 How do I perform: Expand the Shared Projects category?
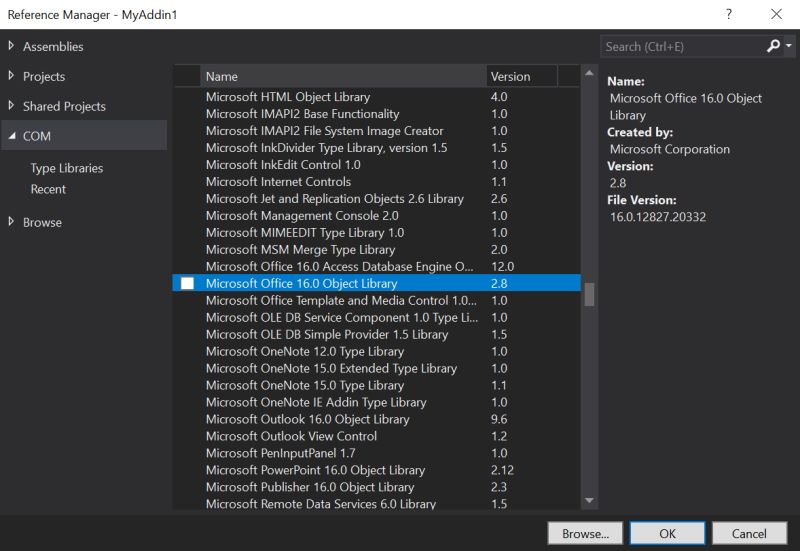[x=11, y=106]
